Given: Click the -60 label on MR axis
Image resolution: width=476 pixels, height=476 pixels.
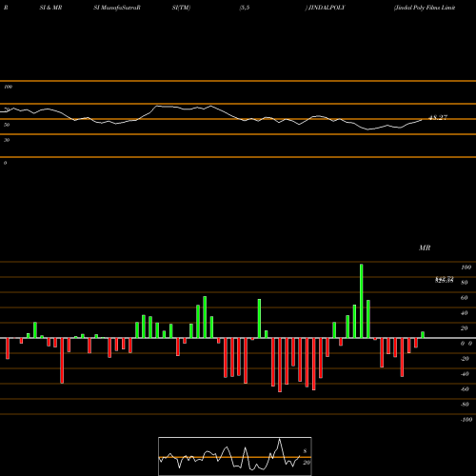Looking at the screenshot, I should pos(465,389).
